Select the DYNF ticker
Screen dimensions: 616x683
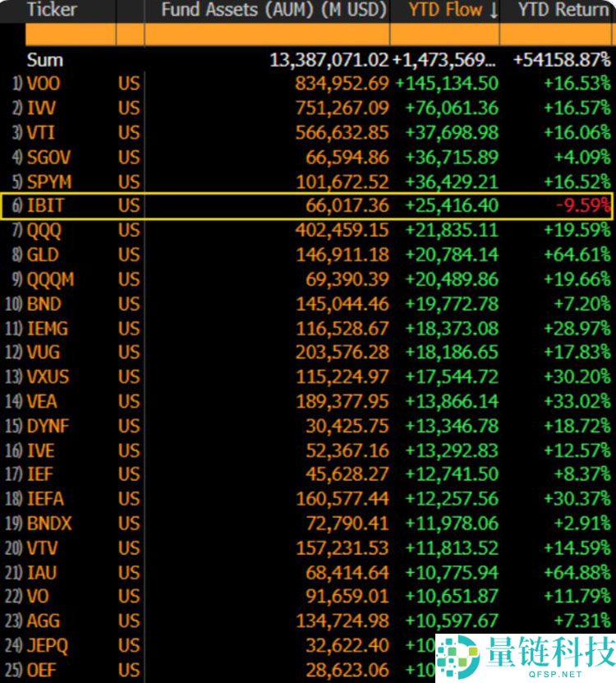(x=48, y=426)
